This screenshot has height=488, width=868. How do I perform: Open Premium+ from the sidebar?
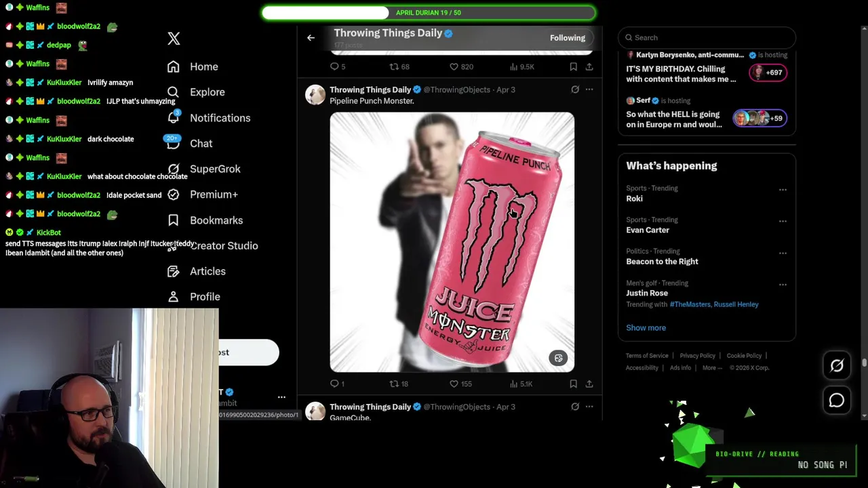[214, 195]
